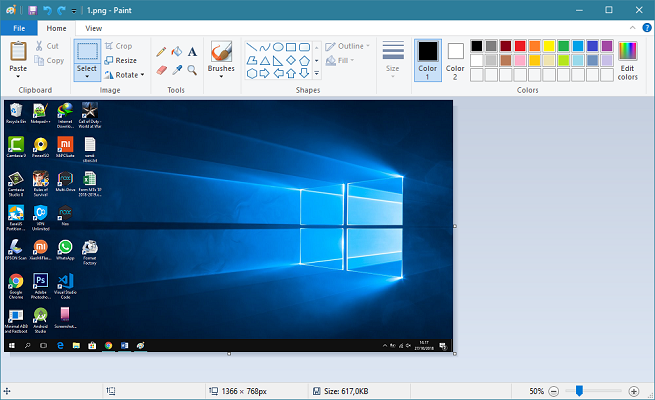This screenshot has width=655, height=400.
Task: Pick the green color swatch
Action: pos(564,46)
